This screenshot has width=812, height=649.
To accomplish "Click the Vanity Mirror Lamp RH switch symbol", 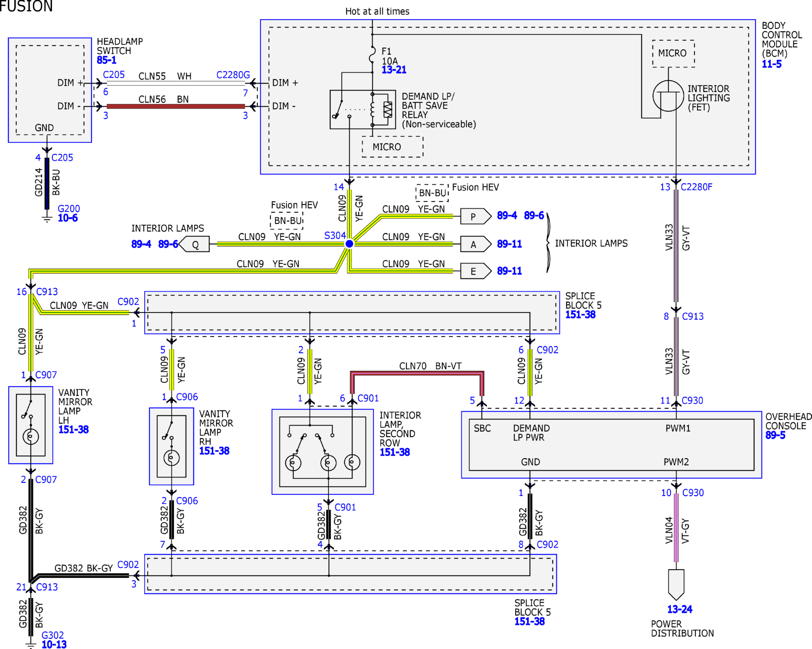I will pos(168,431).
